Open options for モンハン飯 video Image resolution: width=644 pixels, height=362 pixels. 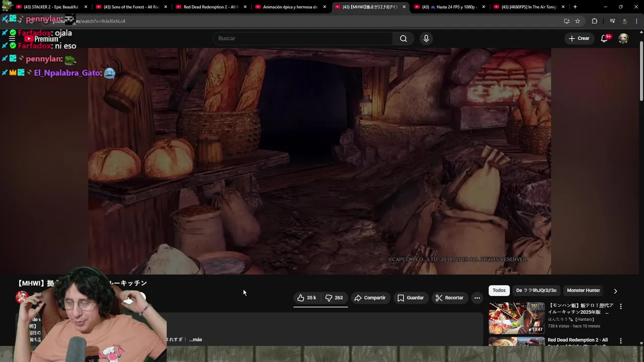point(620,306)
